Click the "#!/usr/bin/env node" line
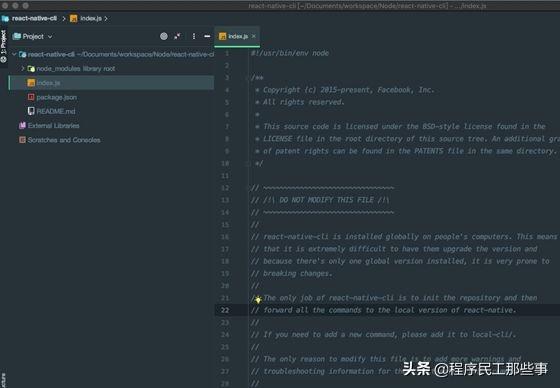Screen dimensions: 560x388 click(290, 53)
